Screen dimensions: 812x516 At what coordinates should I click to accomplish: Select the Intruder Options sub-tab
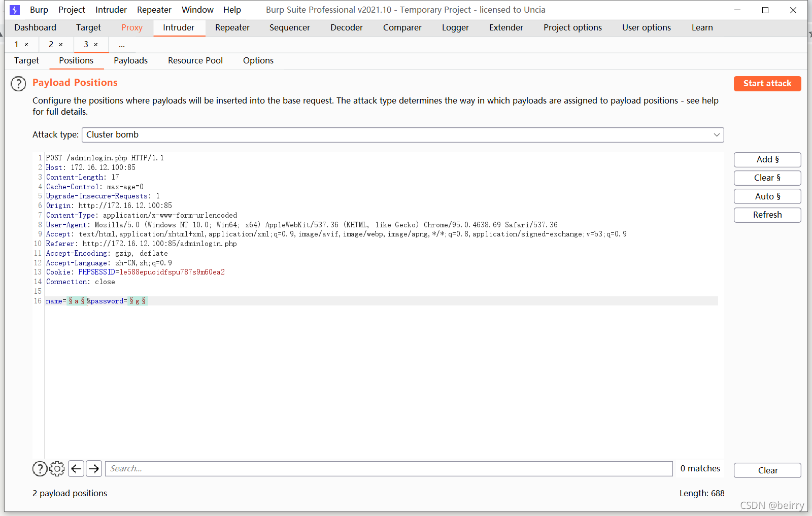[258, 61]
